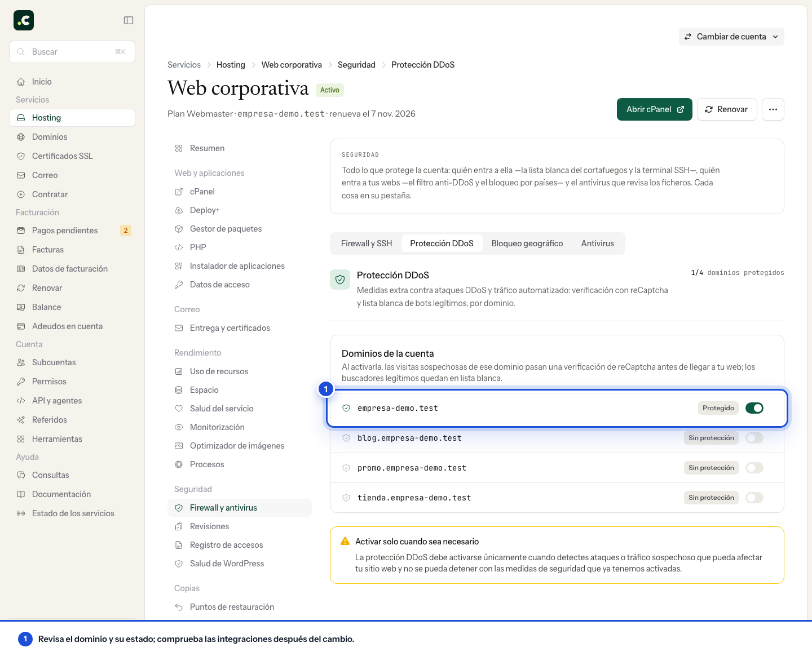Open Entrega y certificados
Image resolution: width=812 pixels, height=656 pixels.
[240, 328]
